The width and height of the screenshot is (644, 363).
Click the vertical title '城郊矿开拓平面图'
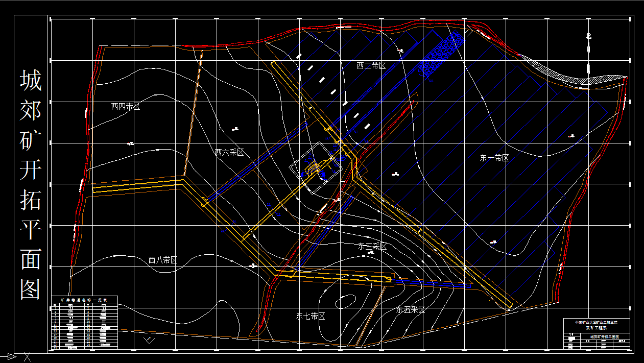point(30,184)
